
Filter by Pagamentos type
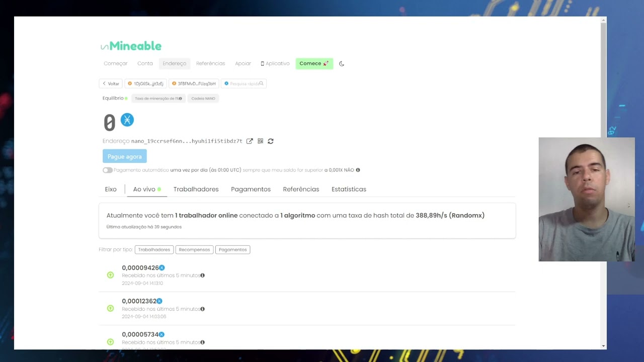click(x=232, y=249)
